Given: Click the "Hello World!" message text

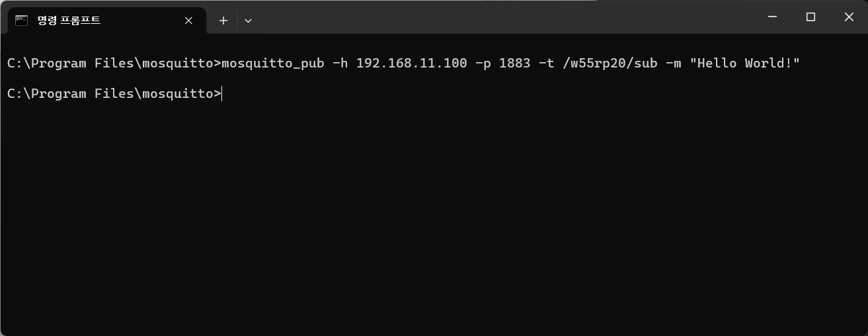Looking at the screenshot, I should click(744, 63).
